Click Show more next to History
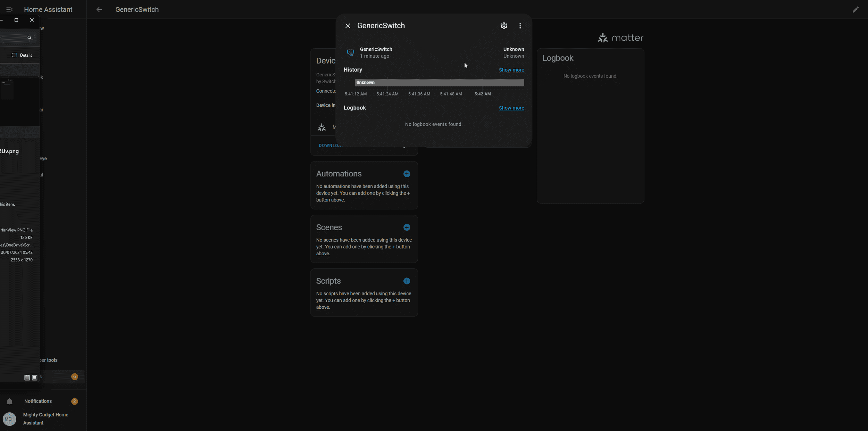868x431 pixels. [x=511, y=70]
